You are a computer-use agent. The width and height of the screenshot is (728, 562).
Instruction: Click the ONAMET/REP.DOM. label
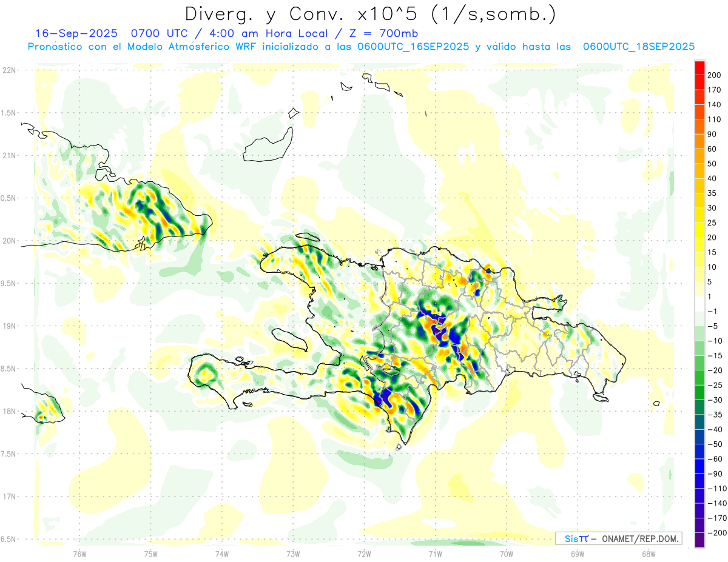(x=639, y=539)
